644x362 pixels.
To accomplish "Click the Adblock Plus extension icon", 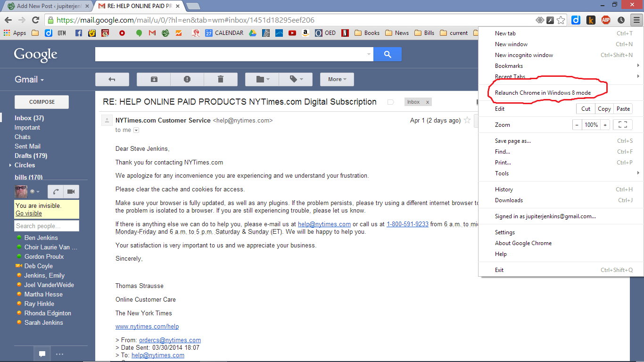I will [x=606, y=20].
